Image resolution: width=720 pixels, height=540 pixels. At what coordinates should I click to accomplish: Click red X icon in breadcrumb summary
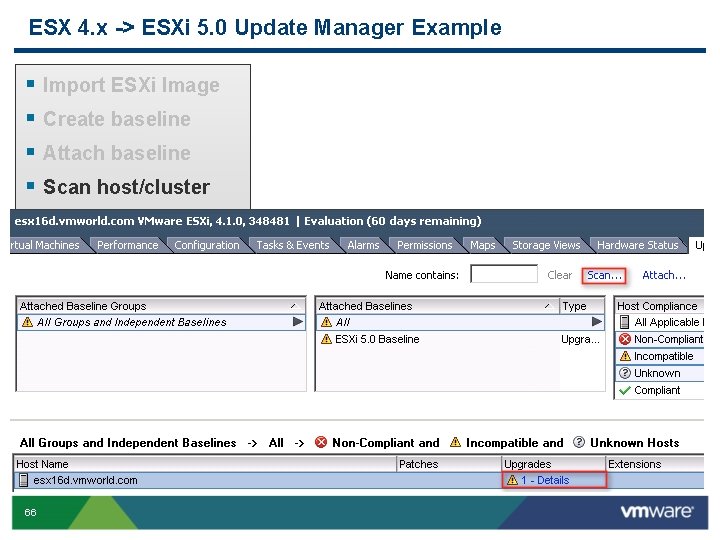tap(321, 442)
